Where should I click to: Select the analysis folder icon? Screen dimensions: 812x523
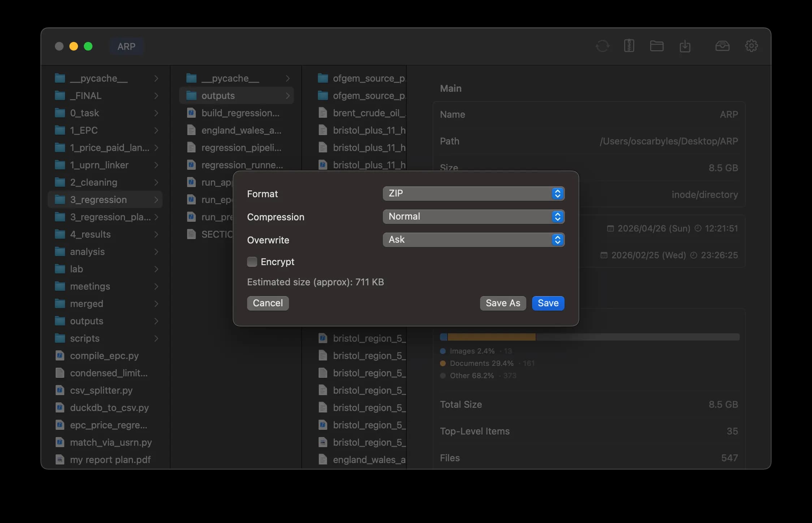click(x=60, y=252)
